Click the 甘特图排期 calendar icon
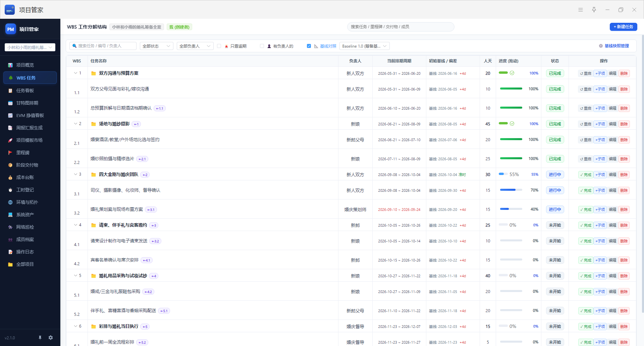 (10, 103)
